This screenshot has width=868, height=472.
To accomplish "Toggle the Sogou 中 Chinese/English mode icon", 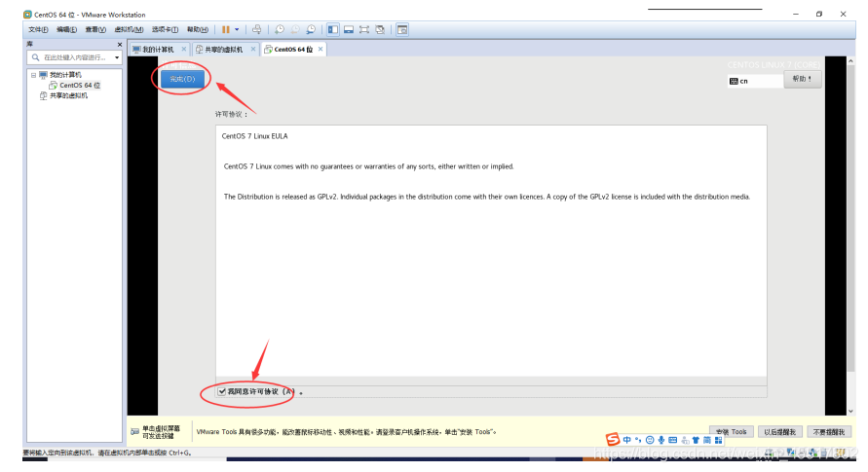I will tap(626, 440).
